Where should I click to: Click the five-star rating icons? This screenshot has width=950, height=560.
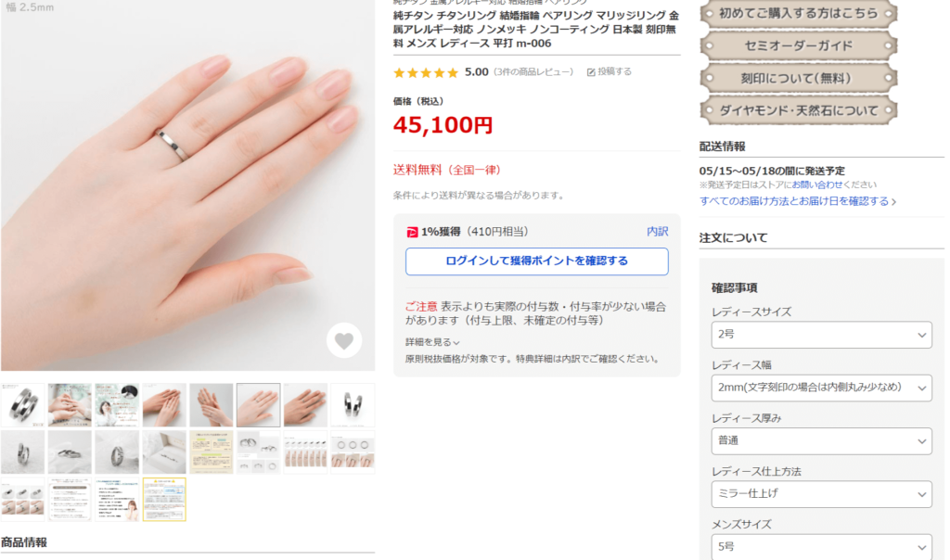[426, 72]
